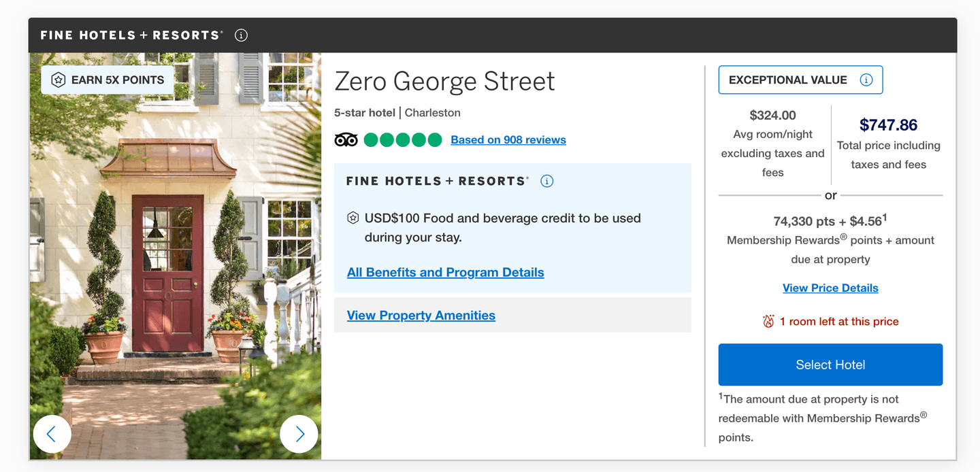
Task: Open the View Price Details link
Action: pyautogui.click(x=830, y=288)
